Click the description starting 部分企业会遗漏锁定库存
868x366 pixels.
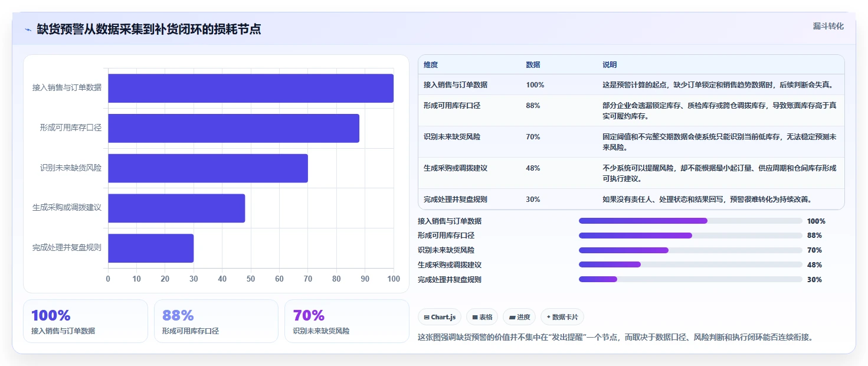click(720, 111)
